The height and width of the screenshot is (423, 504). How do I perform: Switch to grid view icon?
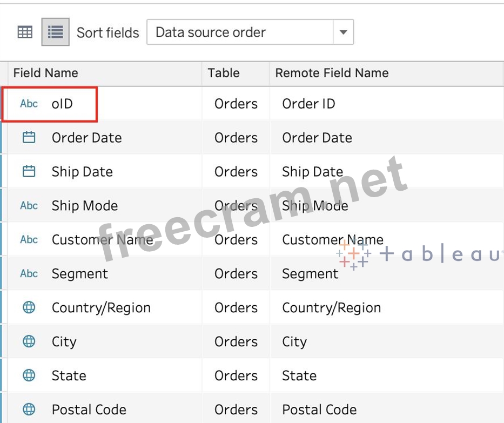[25, 32]
